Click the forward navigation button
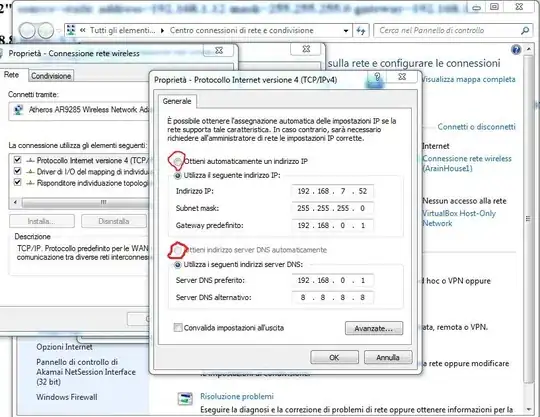 click(x=45, y=31)
